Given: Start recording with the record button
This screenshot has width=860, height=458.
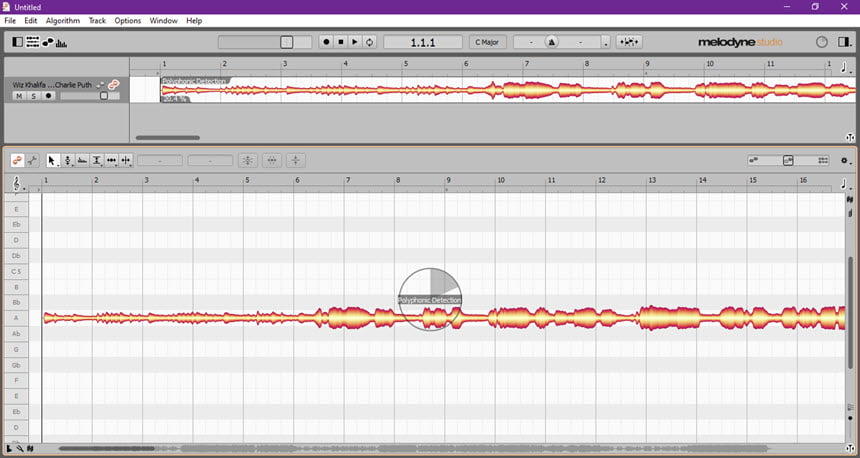Looking at the screenshot, I should click(326, 42).
